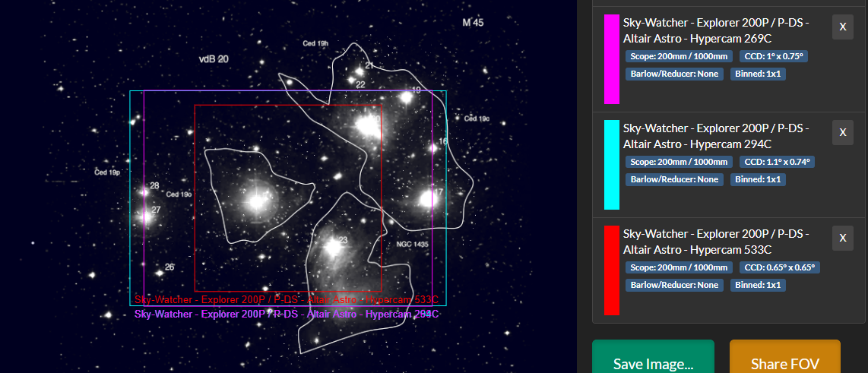Click the Scope badge in Hypercam 533C entry
Image resolution: width=868 pixels, height=373 pixels.
coord(679,268)
